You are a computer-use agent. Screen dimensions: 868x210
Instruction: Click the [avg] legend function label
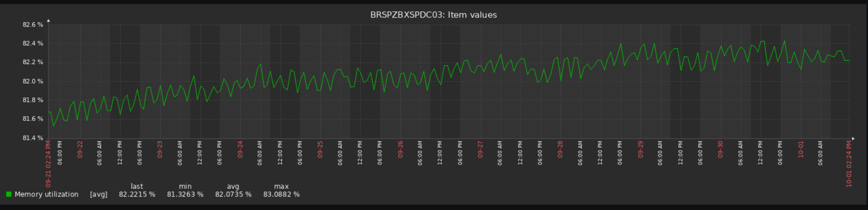click(98, 195)
